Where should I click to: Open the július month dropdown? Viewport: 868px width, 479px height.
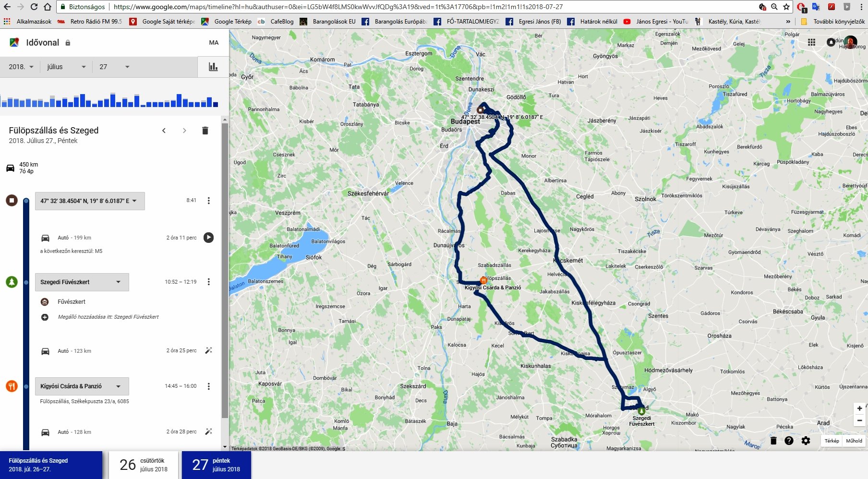66,67
